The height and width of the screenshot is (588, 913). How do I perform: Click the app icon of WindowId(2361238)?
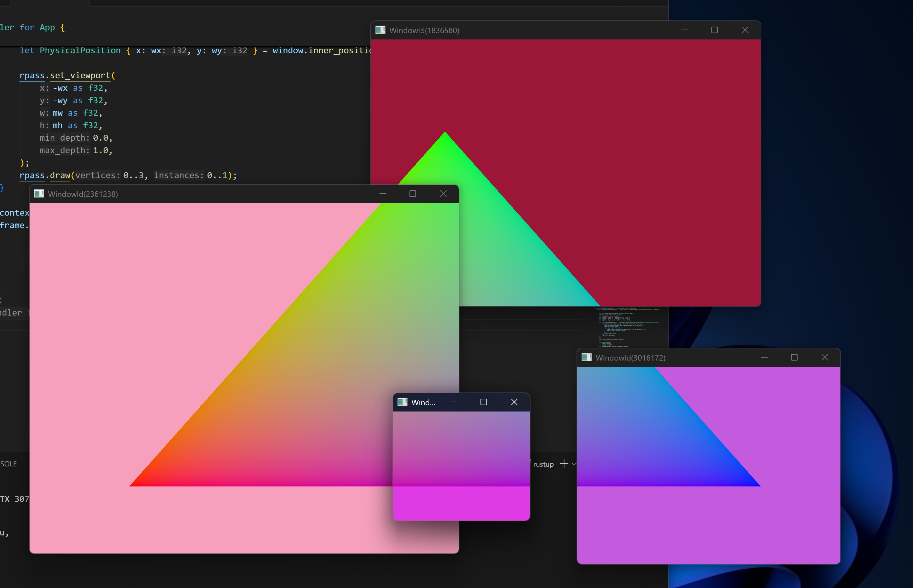click(x=39, y=194)
